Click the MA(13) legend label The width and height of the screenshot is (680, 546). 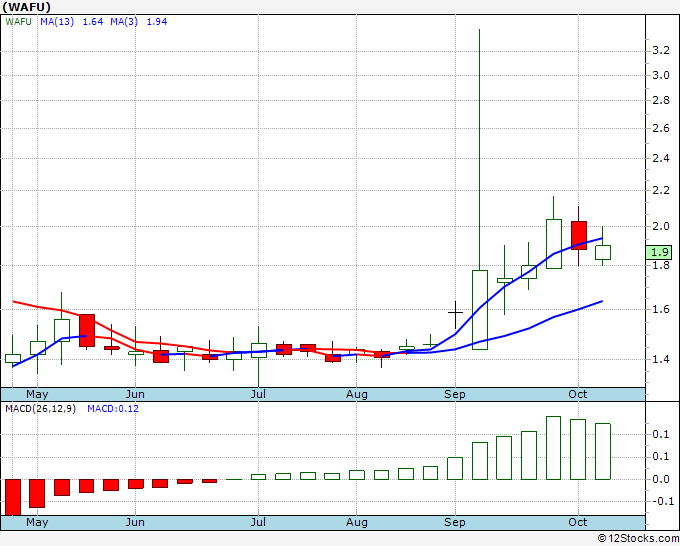[x=55, y=22]
